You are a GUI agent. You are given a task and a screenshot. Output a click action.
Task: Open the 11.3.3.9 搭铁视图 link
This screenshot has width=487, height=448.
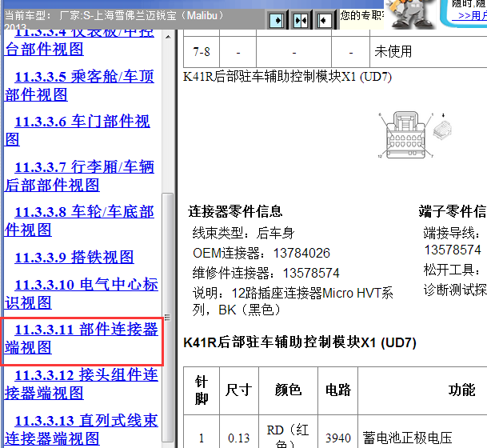[x=74, y=258]
